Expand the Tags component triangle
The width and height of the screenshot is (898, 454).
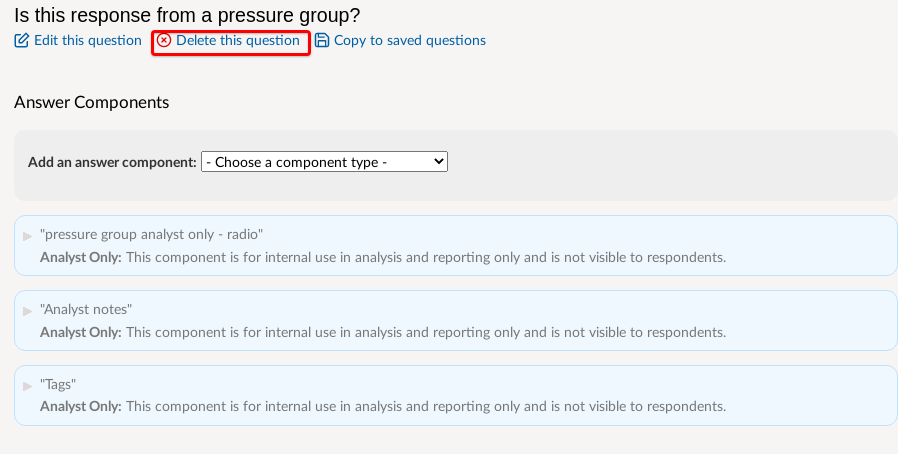point(27,386)
